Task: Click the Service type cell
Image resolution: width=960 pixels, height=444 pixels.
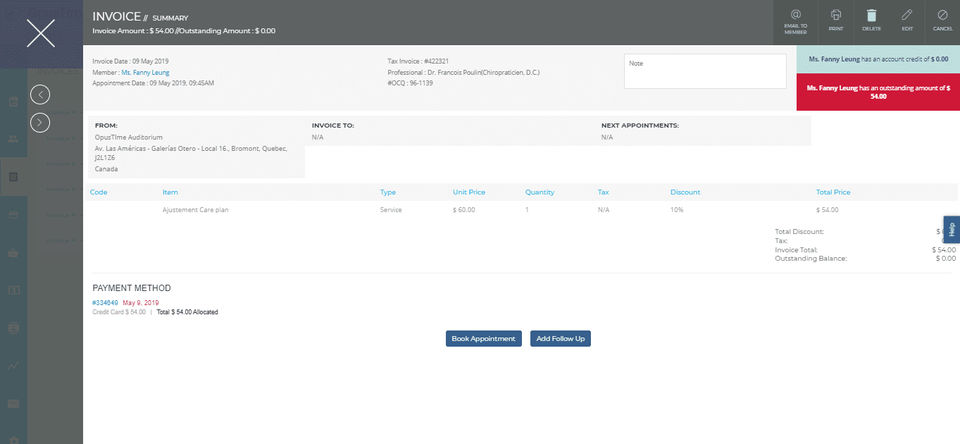Action: coord(391,210)
